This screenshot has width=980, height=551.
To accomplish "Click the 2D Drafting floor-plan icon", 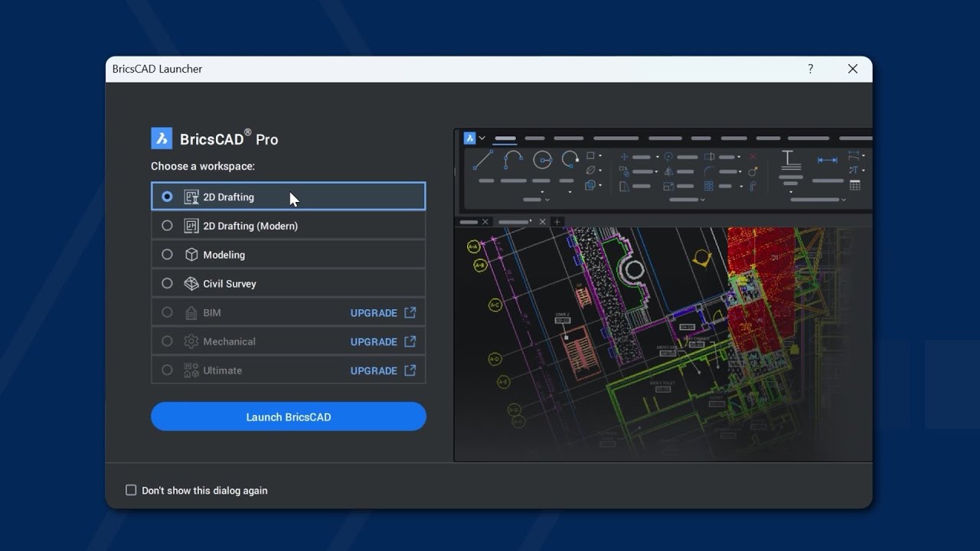I will point(191,197).
